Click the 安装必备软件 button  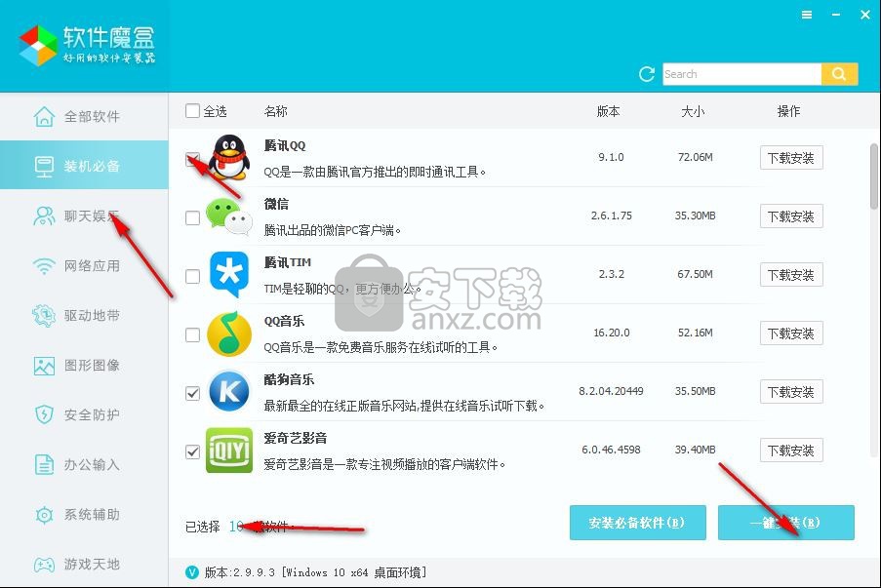pos(637,523)
